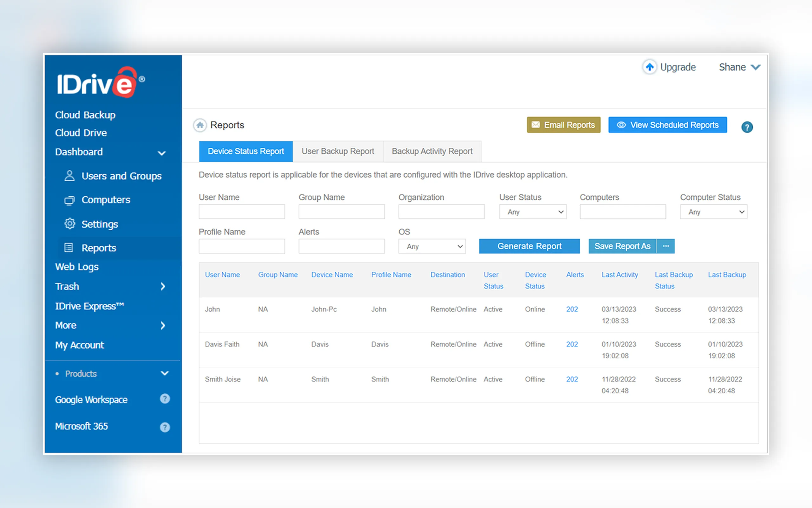The image size is (812, 508).
Task: Open John's 202 alerts link
Action: 572,309
